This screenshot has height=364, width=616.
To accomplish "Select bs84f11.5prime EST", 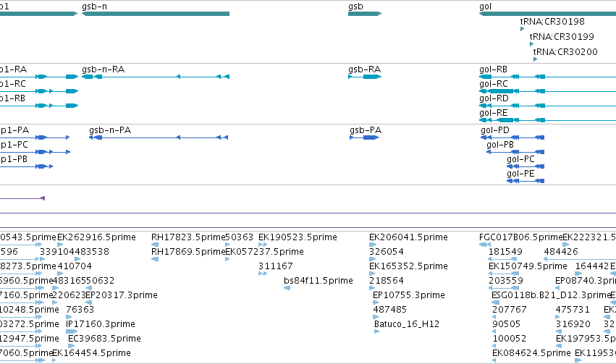I will 318,280.
